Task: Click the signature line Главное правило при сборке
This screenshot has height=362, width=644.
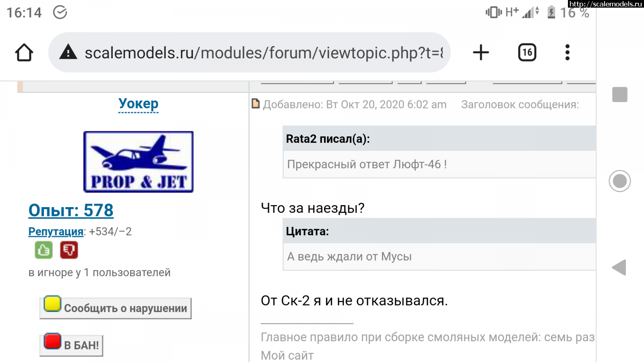Action: pos(428,337)
